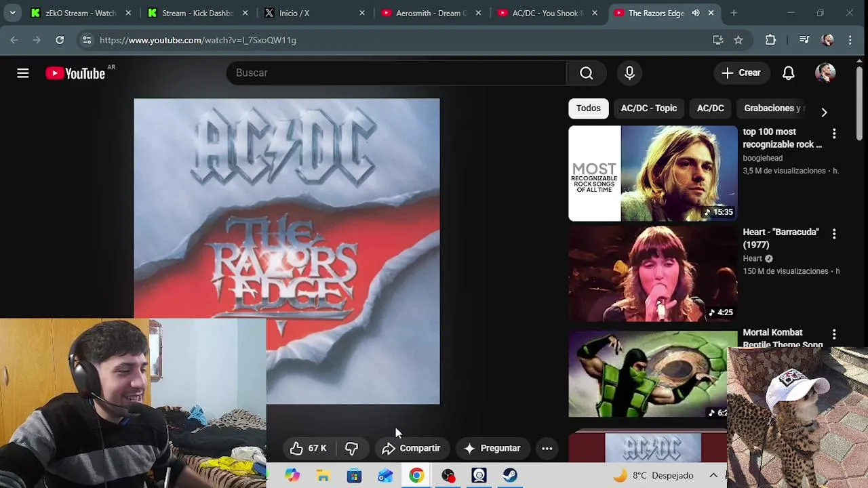The width and height of the screenshot is (868, 488).
Task: Open Chrome three-dot menu
Action: pos(850,40)
